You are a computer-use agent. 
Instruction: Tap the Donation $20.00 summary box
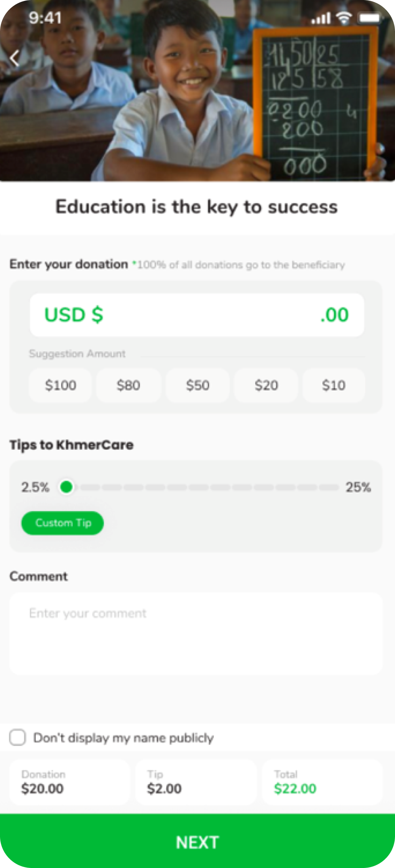(69, 782)
